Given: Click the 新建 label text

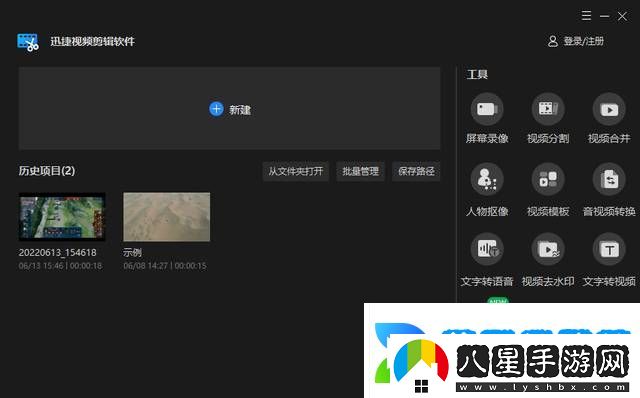Looking at the screenshot, I should coord(240,110).
